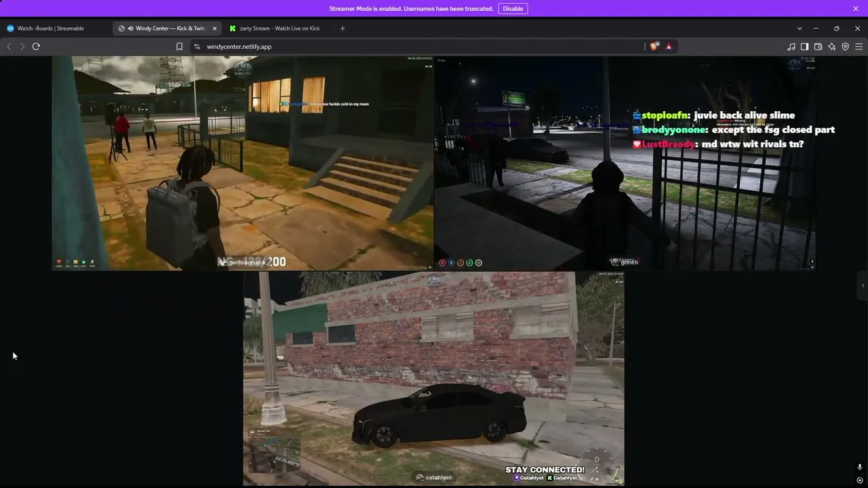868x488 pixels.
Task: Click the 'STAY CONNECTED!' overlay text
Action: tap(545, 470)
